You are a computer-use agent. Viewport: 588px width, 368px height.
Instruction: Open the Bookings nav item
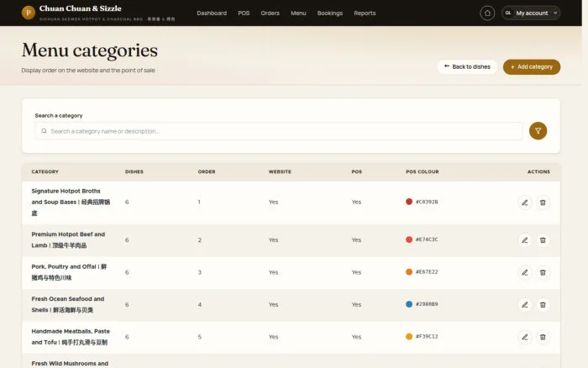point(330,13)
